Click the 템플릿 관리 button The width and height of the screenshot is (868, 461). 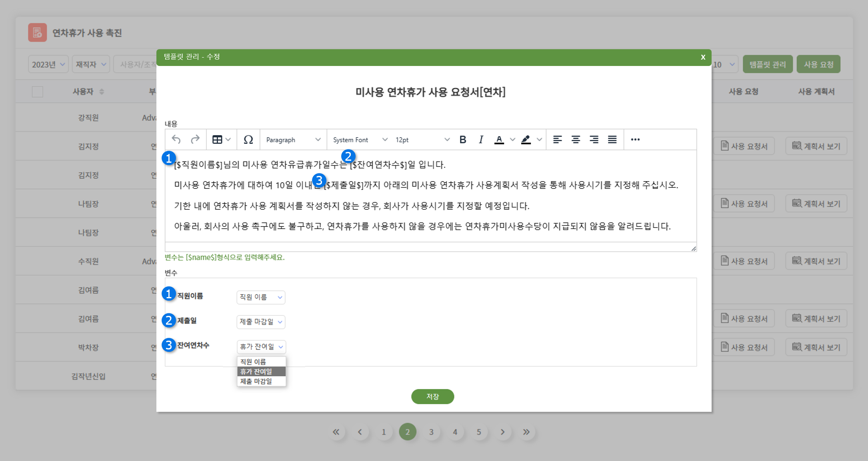pos(767,64)
